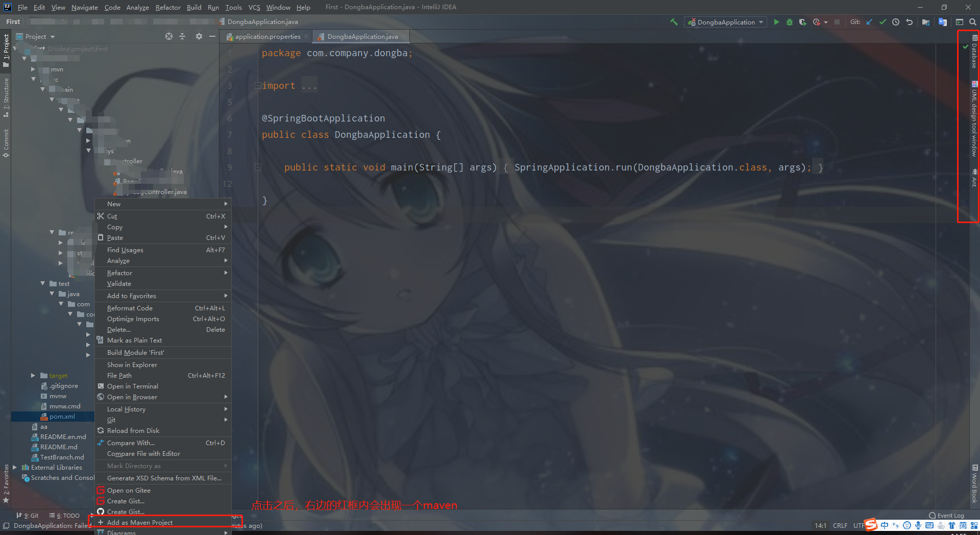This screenshot has height=535, width=980.
Task: Toggle the Database tool window
Action: point(974,52)
